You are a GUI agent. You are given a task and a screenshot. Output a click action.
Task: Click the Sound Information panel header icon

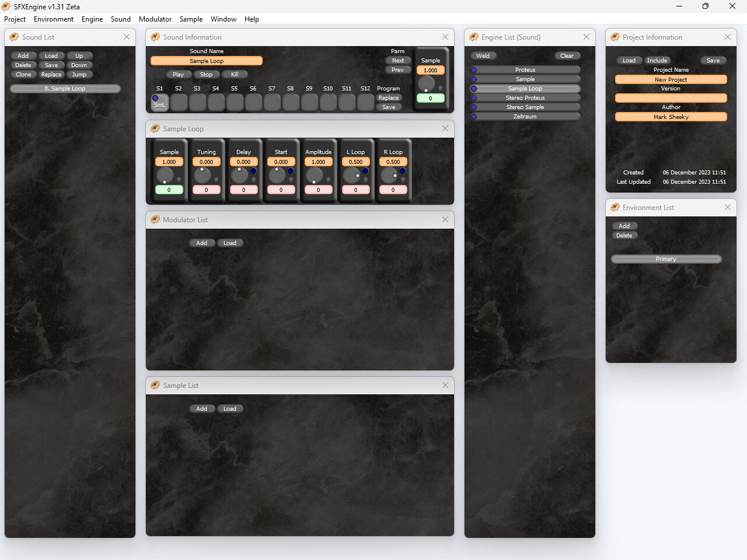point(155,37)
